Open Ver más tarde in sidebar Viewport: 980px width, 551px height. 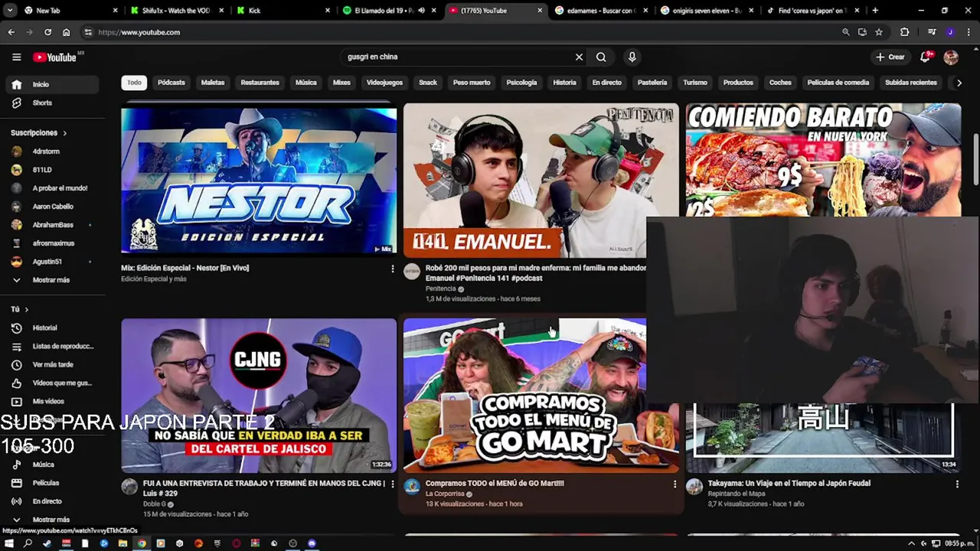(x=52, y=364)
